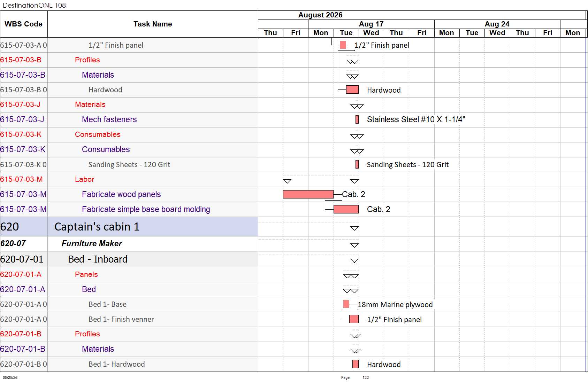Click the Labor left summary start marker

tap(287, 181)
